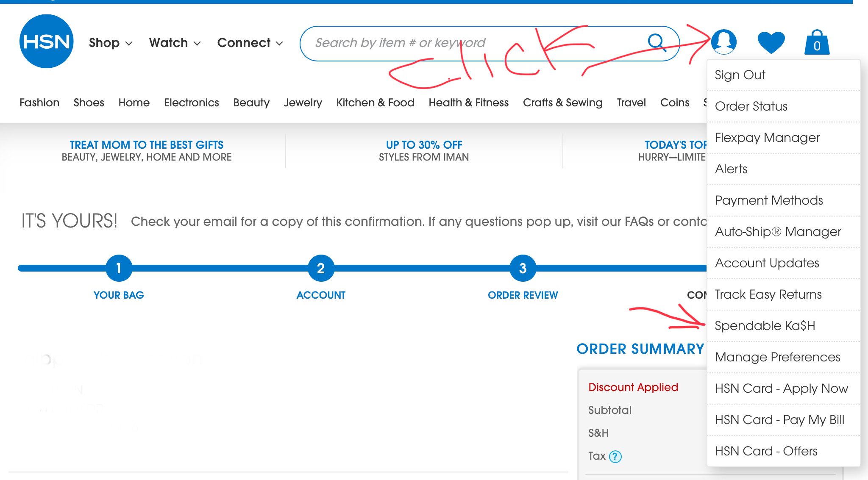Click the Tax help question icon
The height and width of the screenshot is (480, 868).
(615, 456)
